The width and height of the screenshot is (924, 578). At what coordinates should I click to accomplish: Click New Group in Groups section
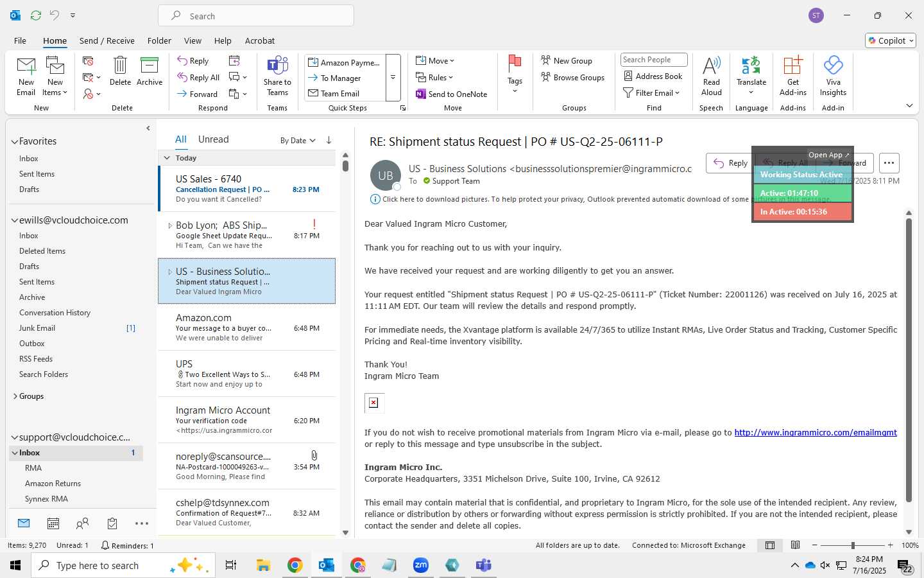(567, 61)
